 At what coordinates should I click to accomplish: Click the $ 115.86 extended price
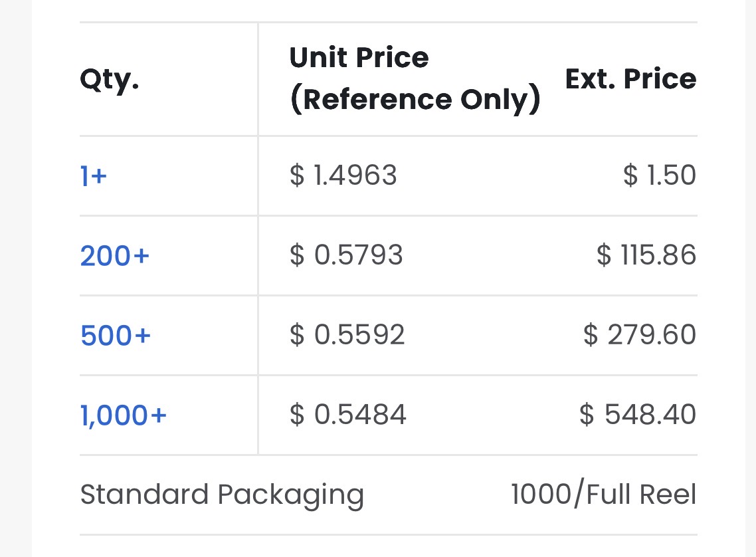[646, 255]
